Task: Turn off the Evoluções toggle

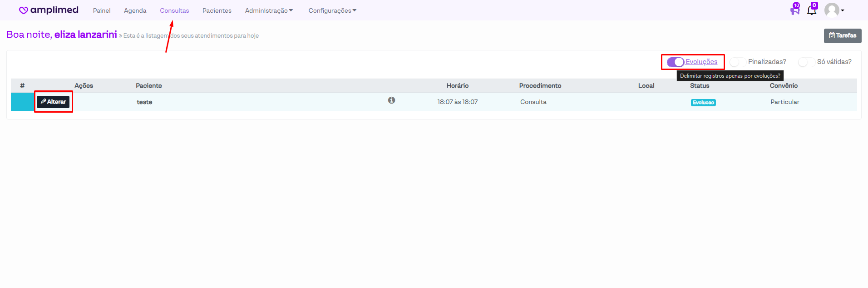Action: 675,62
